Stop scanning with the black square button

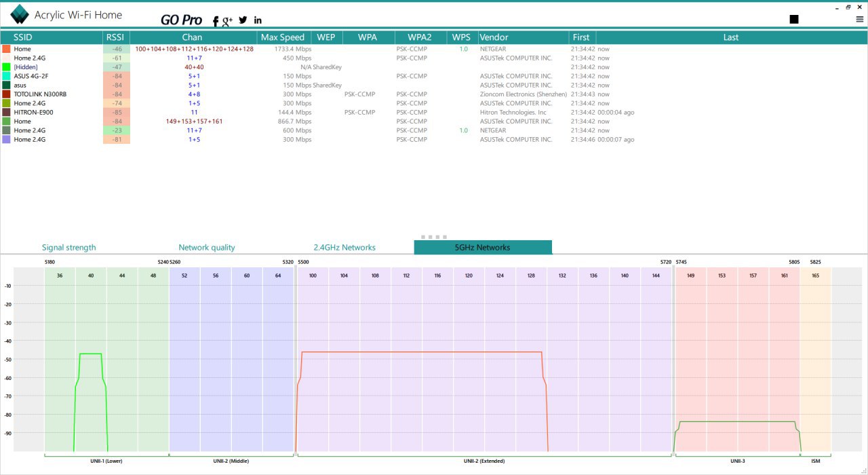tap(794, 19)
